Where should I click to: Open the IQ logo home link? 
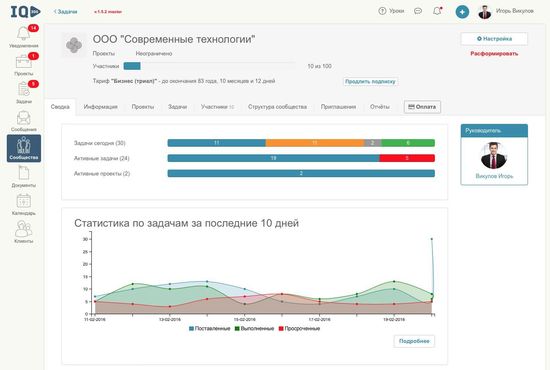[x=25, y=12]
